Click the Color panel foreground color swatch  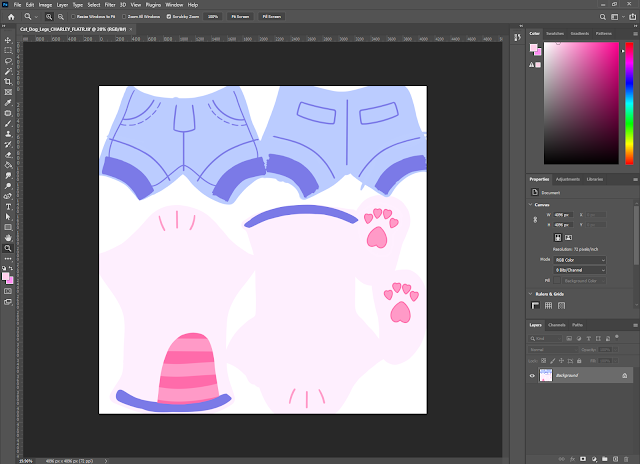(x=533, y=47)
